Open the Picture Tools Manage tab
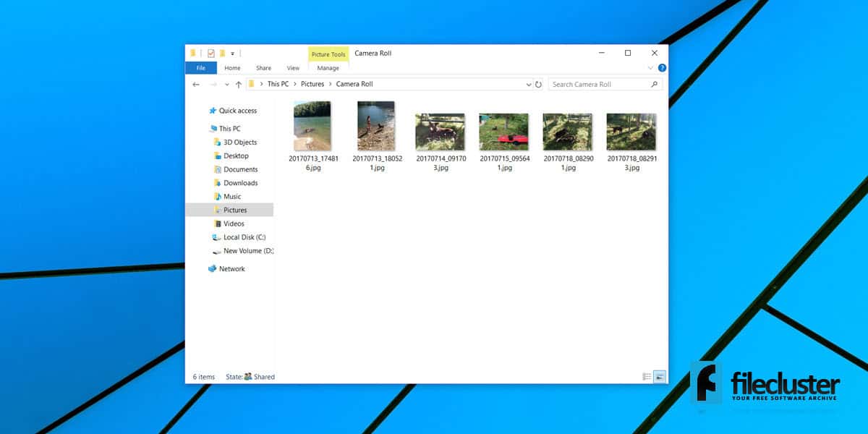 pos(328,67)
